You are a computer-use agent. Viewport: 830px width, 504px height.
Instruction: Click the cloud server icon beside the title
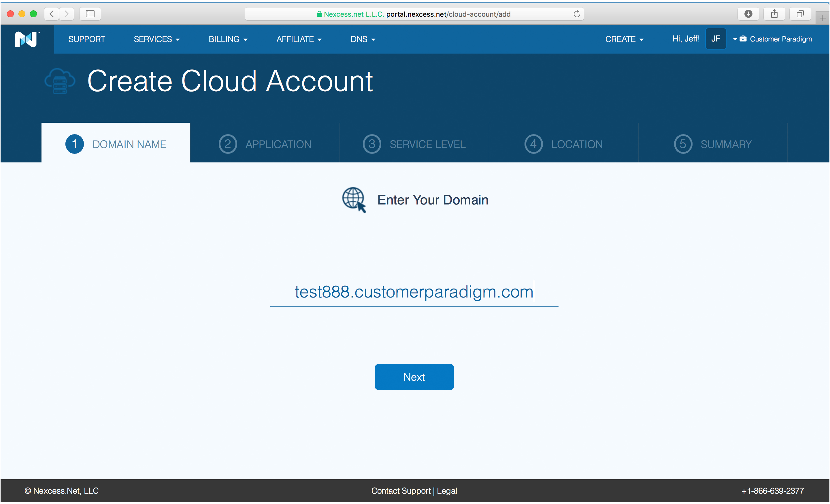coord(60,81)
